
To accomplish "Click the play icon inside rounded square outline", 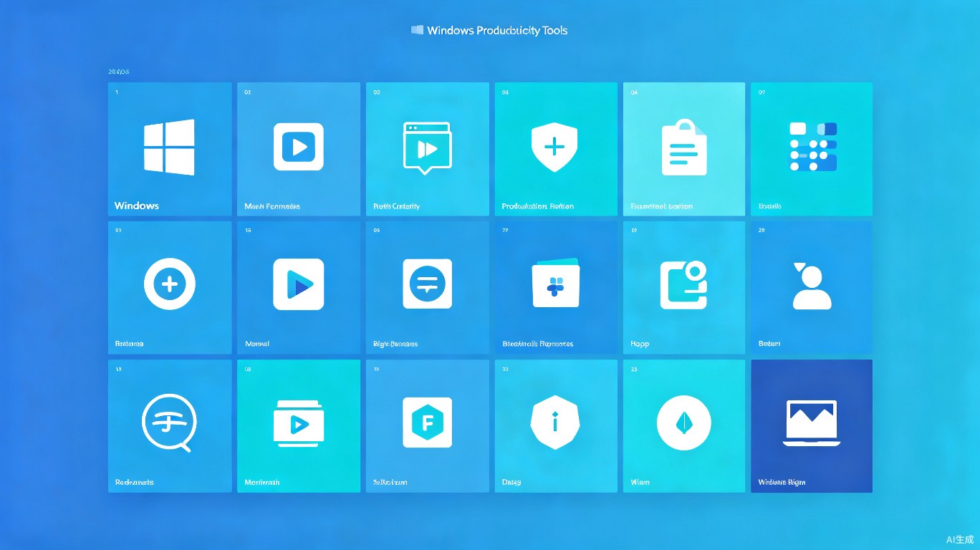I will pos(299,147).
